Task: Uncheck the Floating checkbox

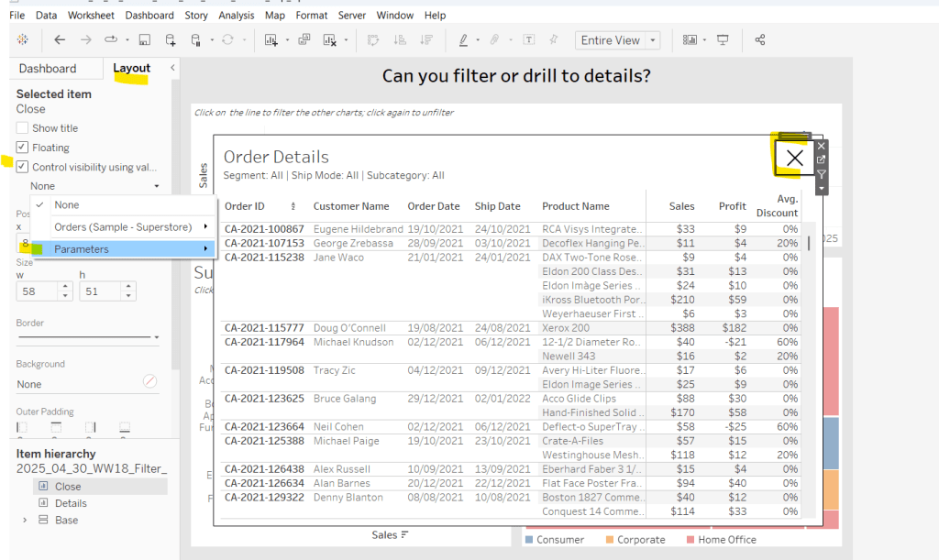Action: click(x=22, y=148)
